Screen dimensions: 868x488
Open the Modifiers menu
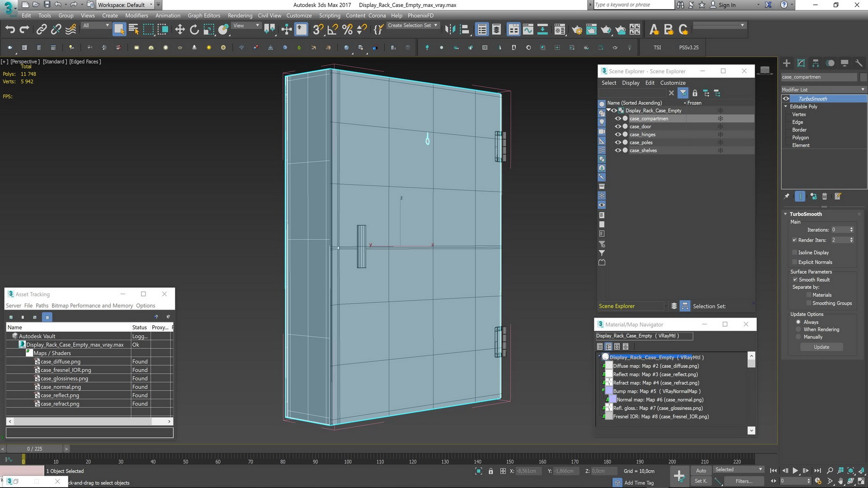coord(137,15)
